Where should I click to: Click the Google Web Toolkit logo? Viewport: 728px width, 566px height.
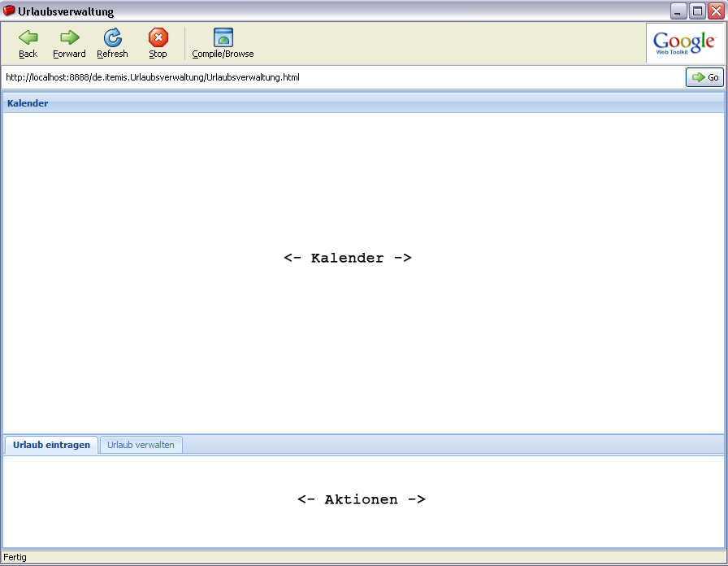coord(684,43)
